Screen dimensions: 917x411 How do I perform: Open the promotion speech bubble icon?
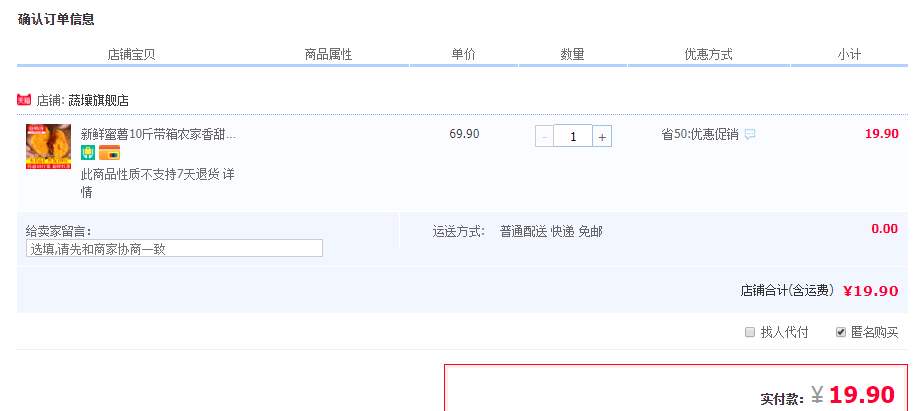[x=750, y=134]
